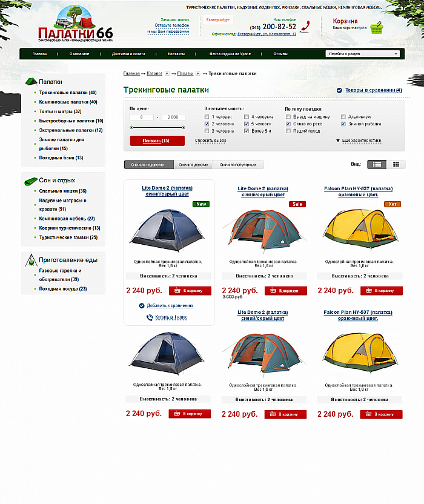The width and height of the screenshot is (424, 504).
Task: Click the campfire icon beside Приготовление еды
Action: [31, 260]
